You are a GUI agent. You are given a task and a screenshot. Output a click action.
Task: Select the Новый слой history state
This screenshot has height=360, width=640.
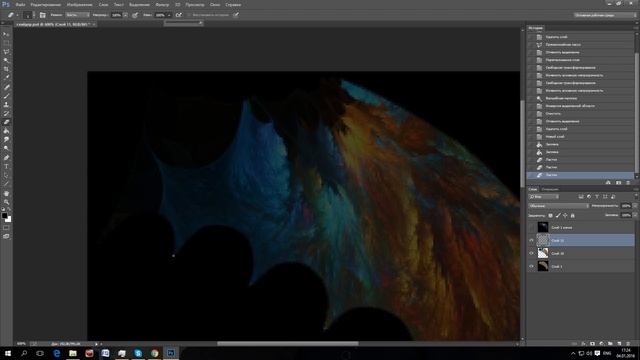pyautogui.click(x=580, y=137)
